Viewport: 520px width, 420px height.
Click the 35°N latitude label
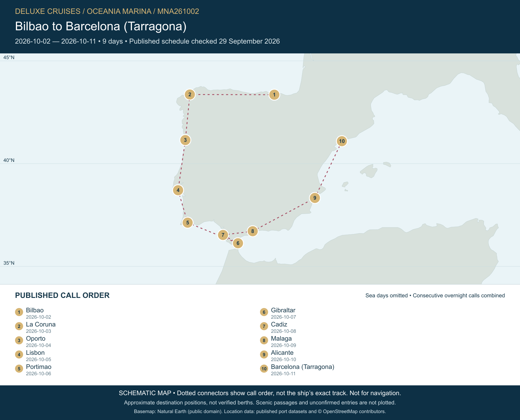point(9,263)
